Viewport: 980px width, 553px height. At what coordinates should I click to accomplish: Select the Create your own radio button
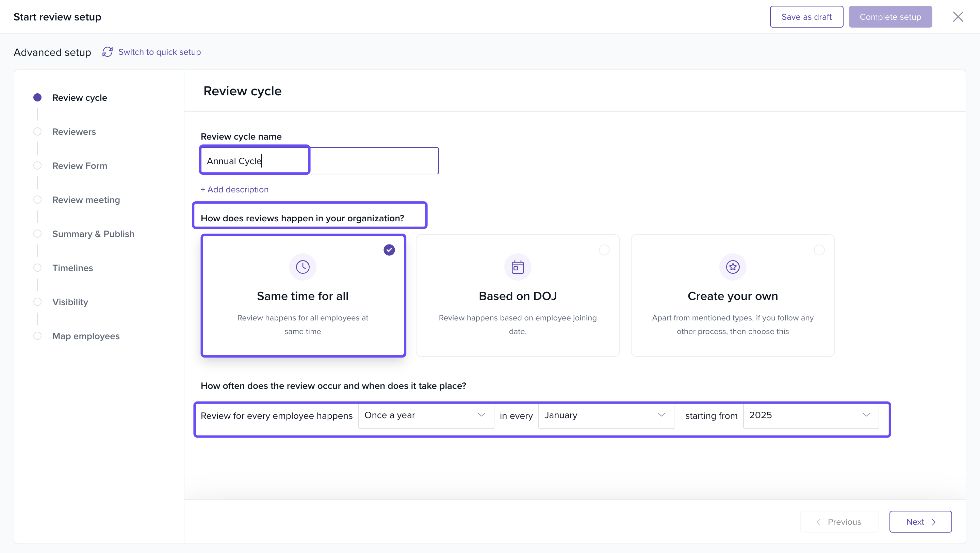[x=819, y=250]
